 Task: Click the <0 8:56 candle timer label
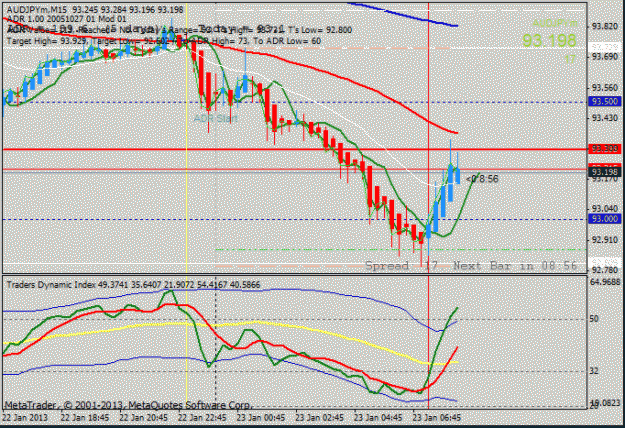(x=482, y=179)
